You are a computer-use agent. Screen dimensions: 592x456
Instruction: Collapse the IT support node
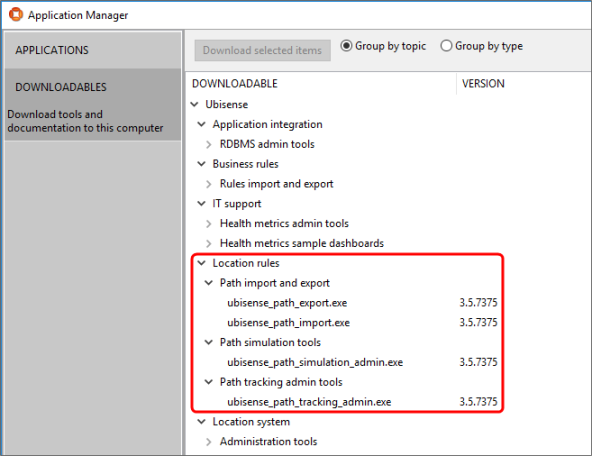tap(202, 203)
